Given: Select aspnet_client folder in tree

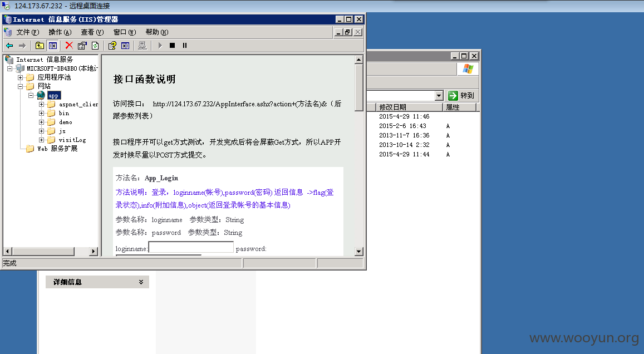Looking at the screenshot, I should click(x=78, y=104).
